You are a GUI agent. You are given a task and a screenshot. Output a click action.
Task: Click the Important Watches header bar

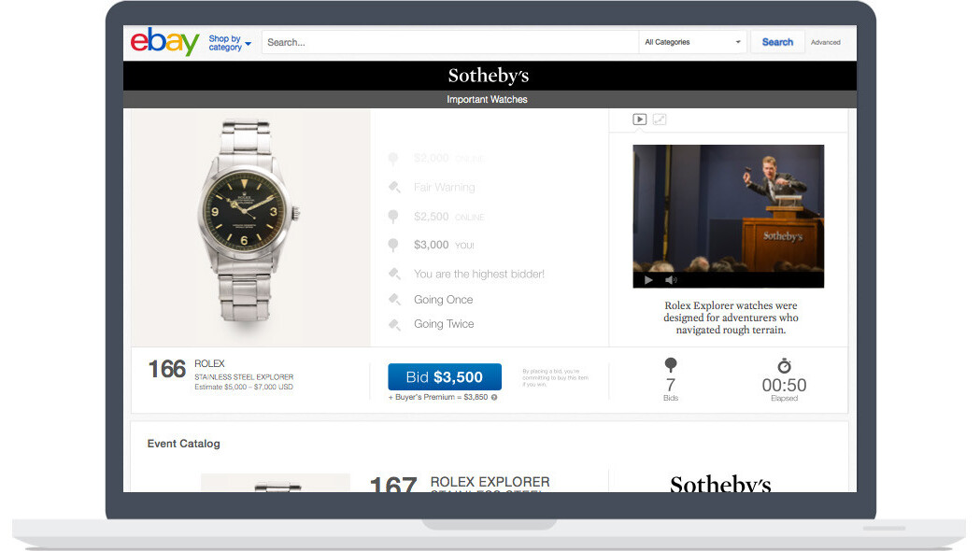tap(488, 99)
